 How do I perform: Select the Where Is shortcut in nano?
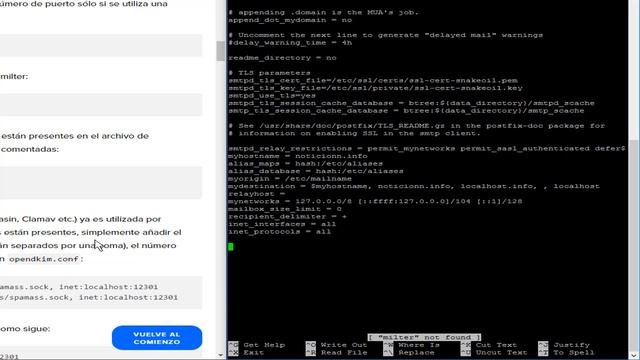pyautogui.click(x=411, y=345)
